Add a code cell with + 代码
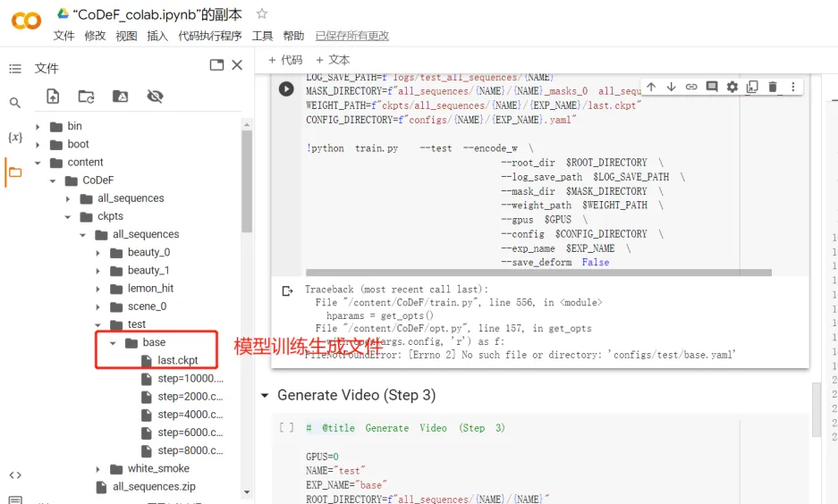This screenshot has width=838, height=504. pos(285,60)
